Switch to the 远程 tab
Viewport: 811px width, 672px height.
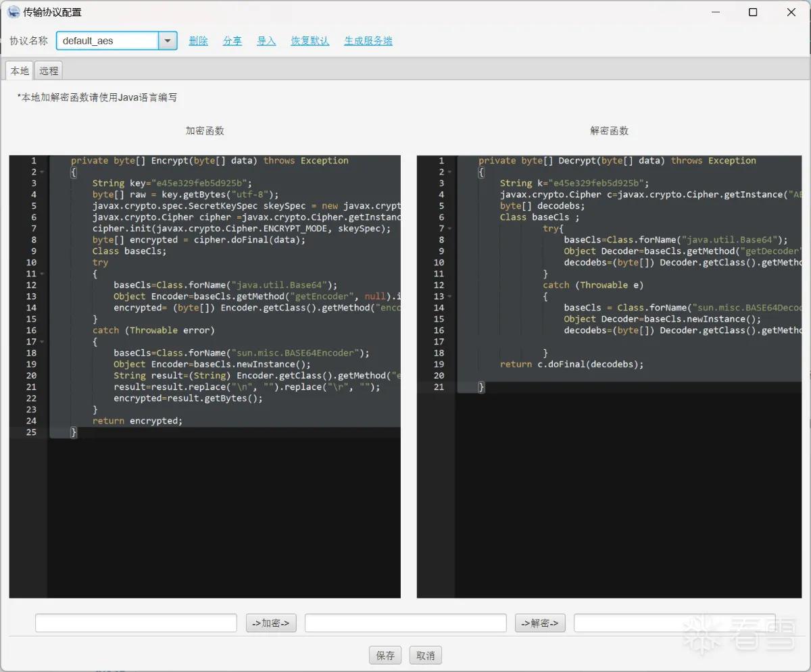pyautogui.click(x=49, y=70)
